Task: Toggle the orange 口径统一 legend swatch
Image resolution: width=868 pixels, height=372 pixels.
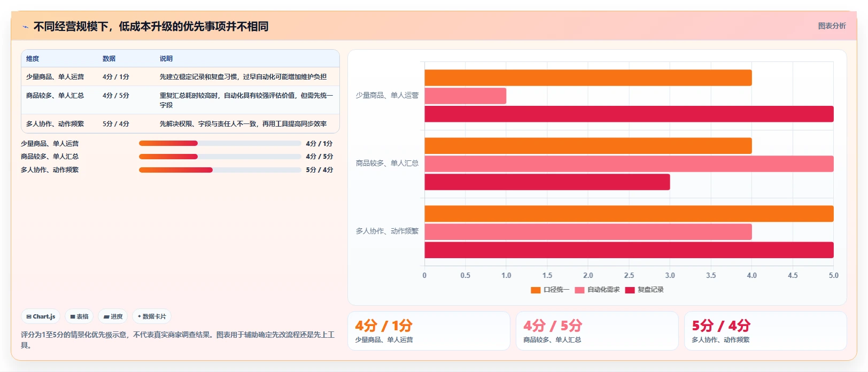Action: coord(536,290)
